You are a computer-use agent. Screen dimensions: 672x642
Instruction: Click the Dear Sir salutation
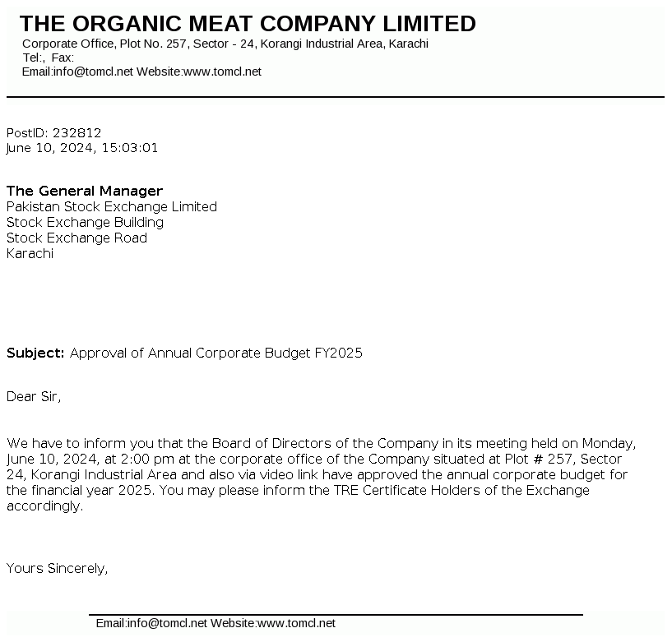tap(34, 396)
